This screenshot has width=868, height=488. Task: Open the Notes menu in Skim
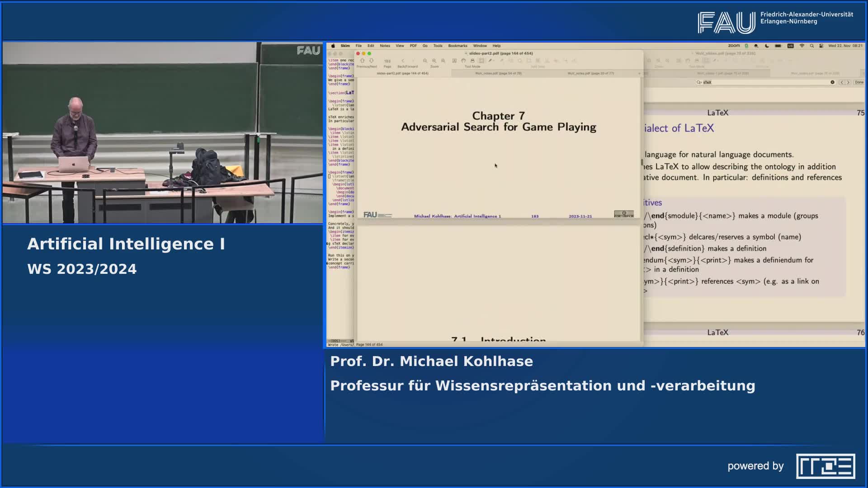385,46
